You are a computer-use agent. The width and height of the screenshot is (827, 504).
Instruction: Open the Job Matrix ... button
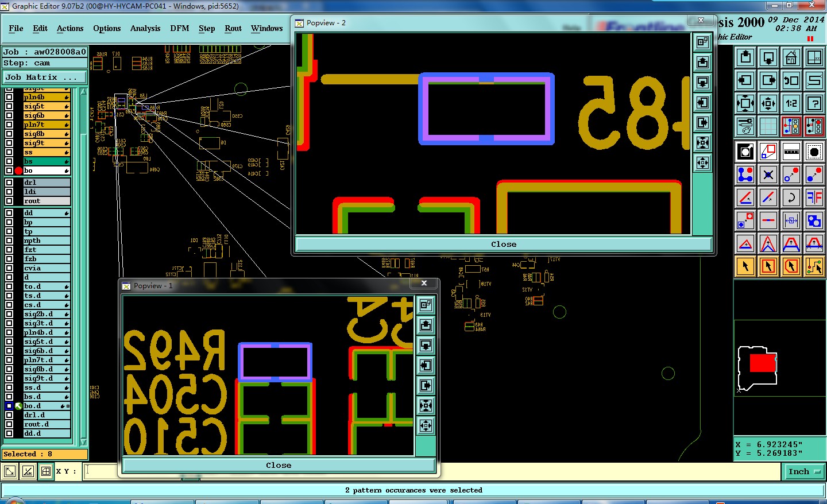click(45, 77)
